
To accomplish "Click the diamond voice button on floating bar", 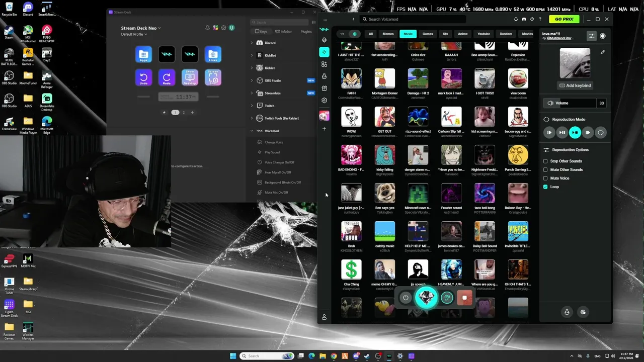I will click(x=426, y=297).
